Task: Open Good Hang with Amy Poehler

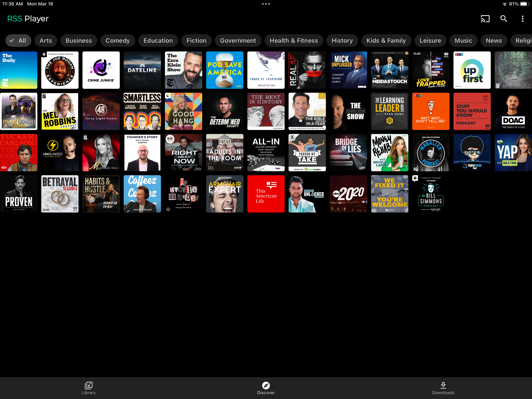Action: coord(183,111)
